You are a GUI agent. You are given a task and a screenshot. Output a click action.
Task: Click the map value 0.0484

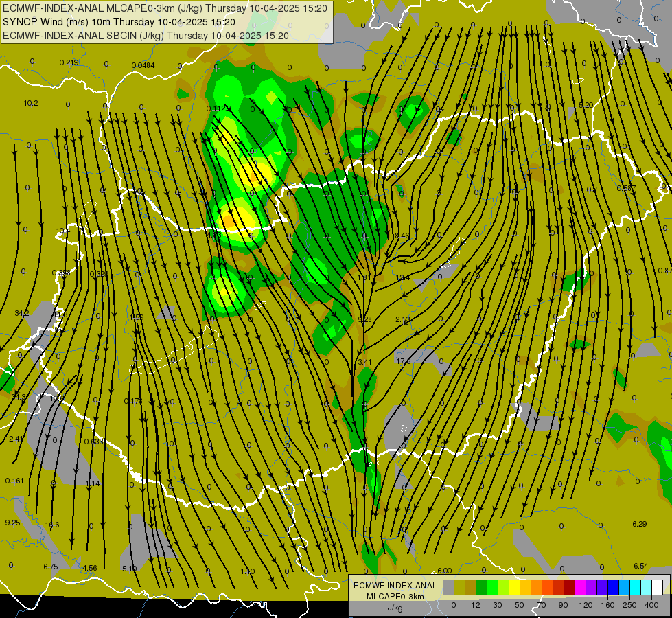[143, 66]
